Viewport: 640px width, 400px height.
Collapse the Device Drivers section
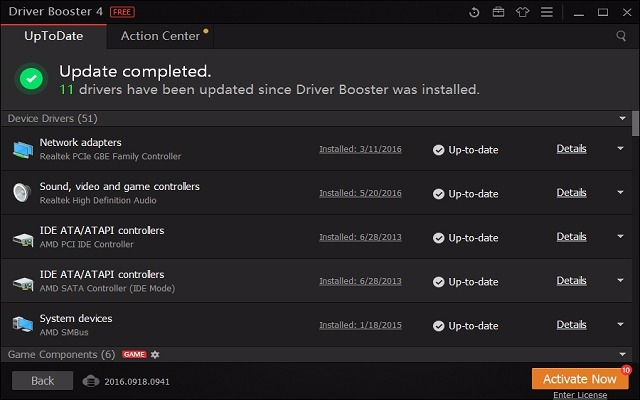click(622, 118)
